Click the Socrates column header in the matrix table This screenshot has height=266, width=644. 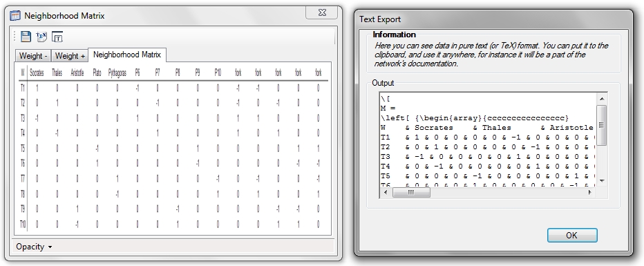[37, 73]
